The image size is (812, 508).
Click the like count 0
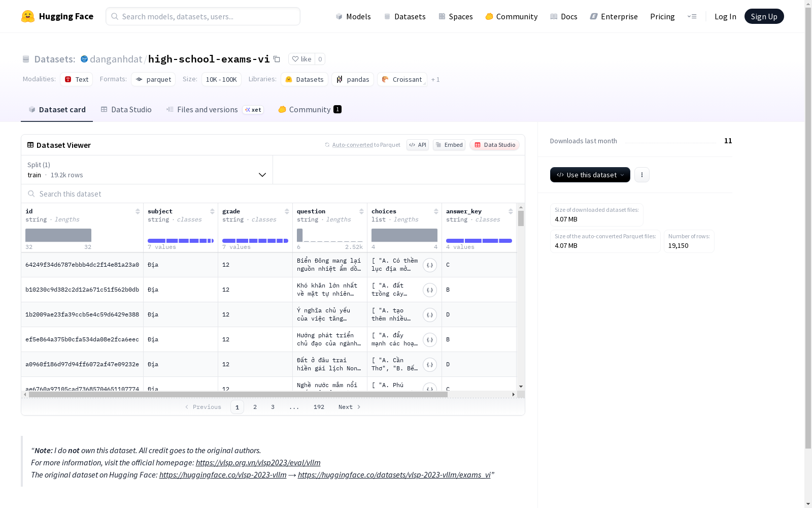[x=320, y=59]
